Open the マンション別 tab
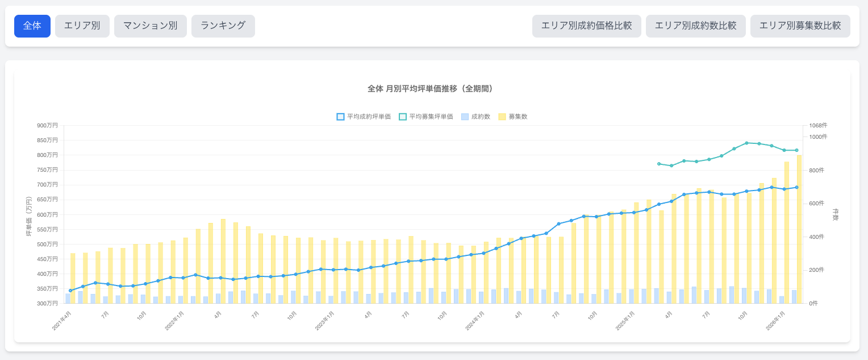Image resolution: width=868 pixels, height=360 pixels. (151, 26)
